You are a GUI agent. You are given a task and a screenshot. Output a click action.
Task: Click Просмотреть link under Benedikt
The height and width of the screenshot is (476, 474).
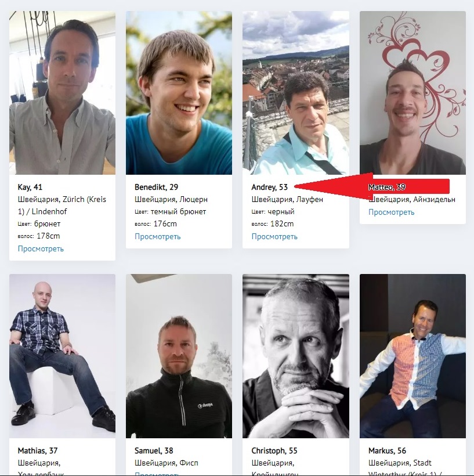click(x=157, y=236)
